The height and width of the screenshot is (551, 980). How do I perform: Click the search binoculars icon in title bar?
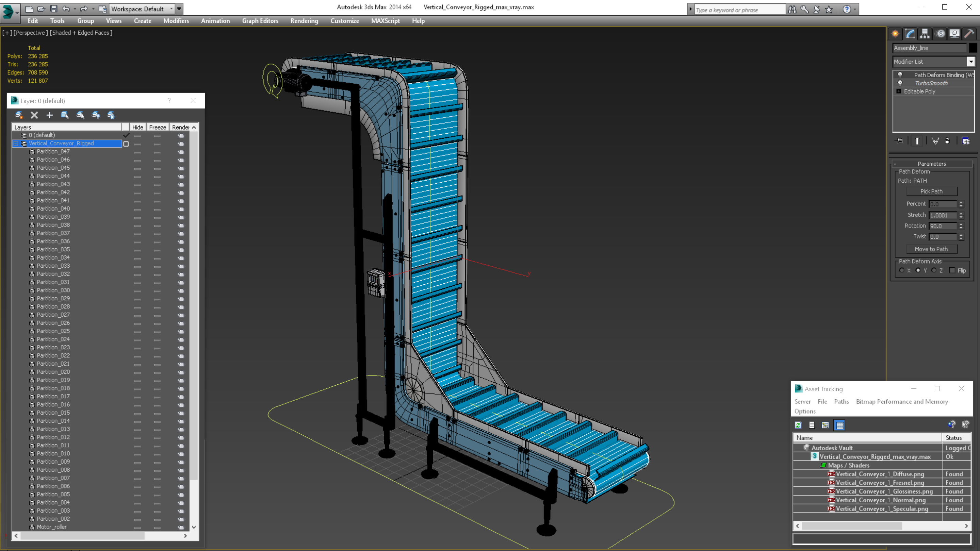coord(793,9)
